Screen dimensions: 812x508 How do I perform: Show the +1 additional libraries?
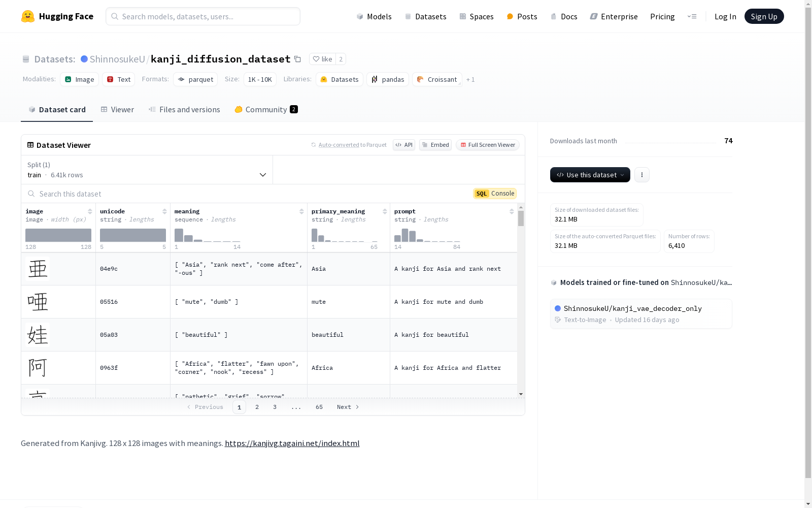[x=470, y=79]
